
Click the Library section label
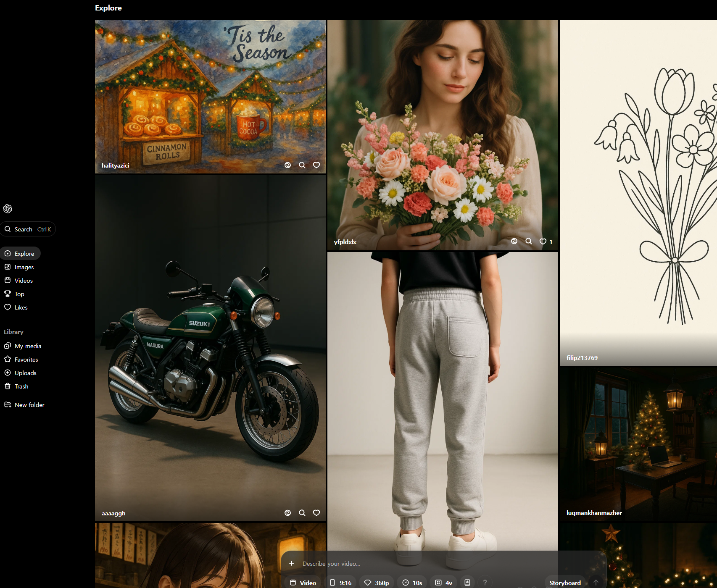(x=13, y=332)
